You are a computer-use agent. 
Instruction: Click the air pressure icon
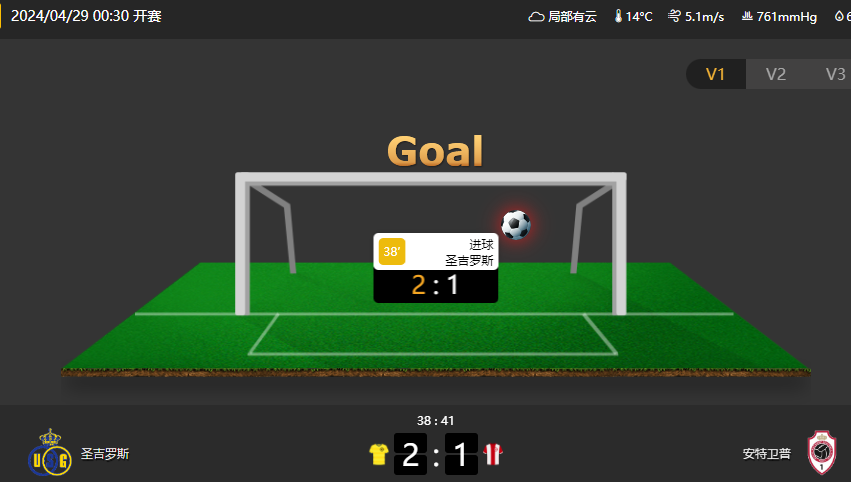pos(747,16)
